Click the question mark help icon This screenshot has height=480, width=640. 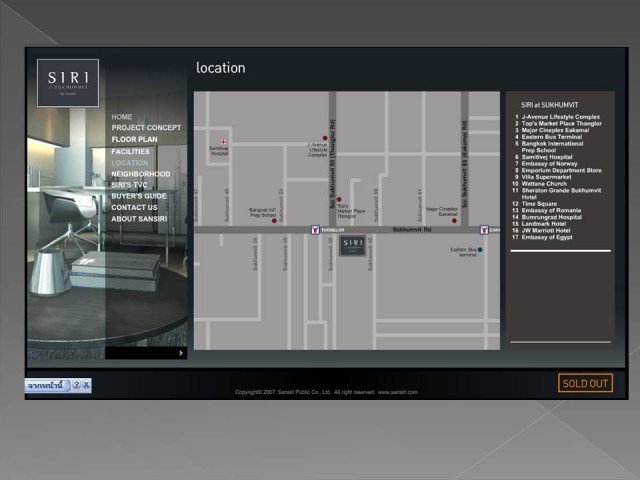tap(76, 384)
